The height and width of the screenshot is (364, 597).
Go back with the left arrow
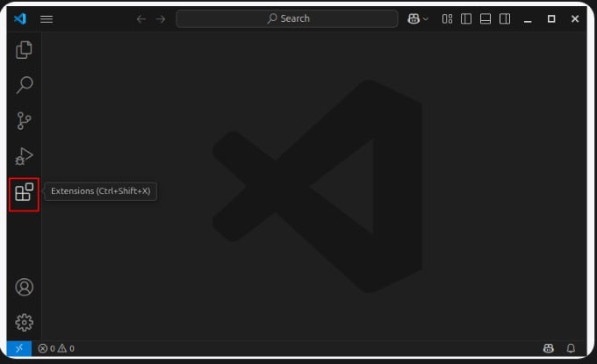(x=140, y=19)
